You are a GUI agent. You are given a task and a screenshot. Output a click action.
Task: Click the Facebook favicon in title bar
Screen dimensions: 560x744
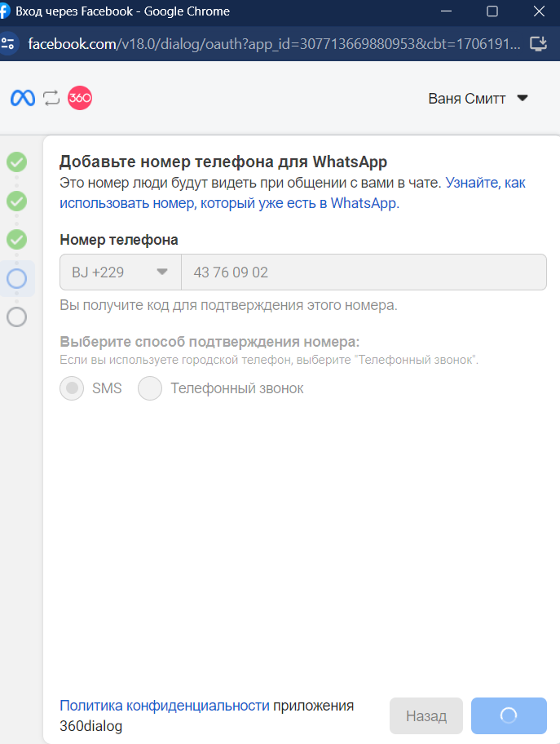click(x=4, y=11)
